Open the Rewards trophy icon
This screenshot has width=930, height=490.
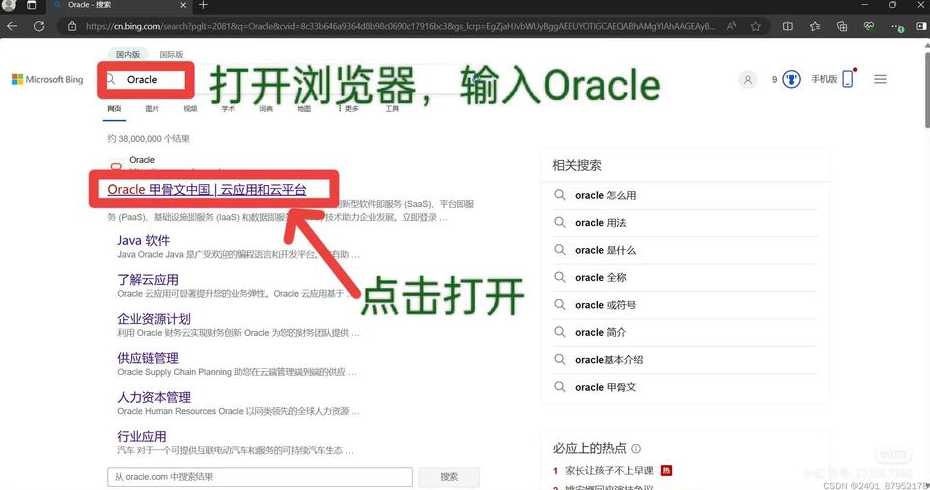(791, 79)
